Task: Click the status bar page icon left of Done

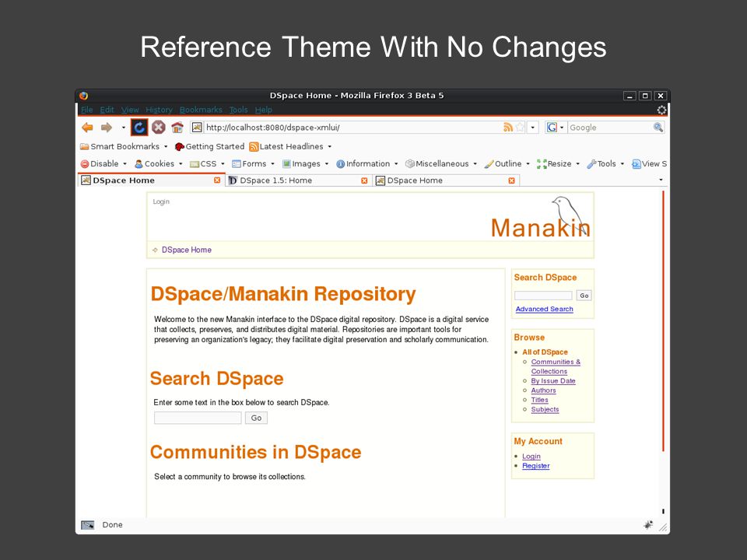Action: (x=88, y=525)
